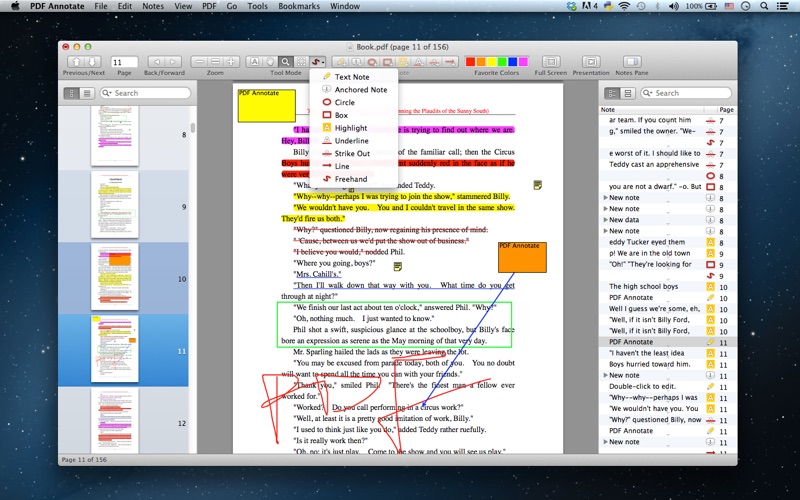Add a Strike Out annotation from toolbar
This screenshot has width=800, height=500.
point(434,62)
